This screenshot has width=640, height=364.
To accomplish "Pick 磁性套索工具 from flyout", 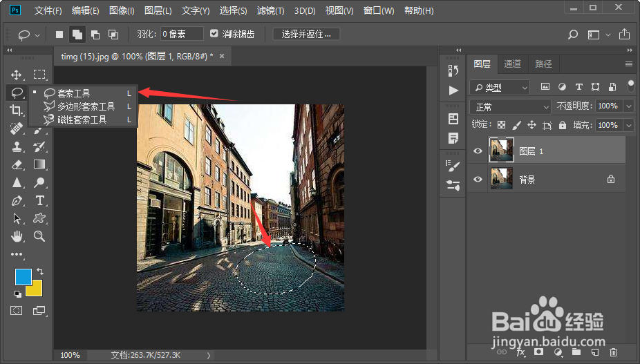I will pyautogui.click(x=83, y=119).
